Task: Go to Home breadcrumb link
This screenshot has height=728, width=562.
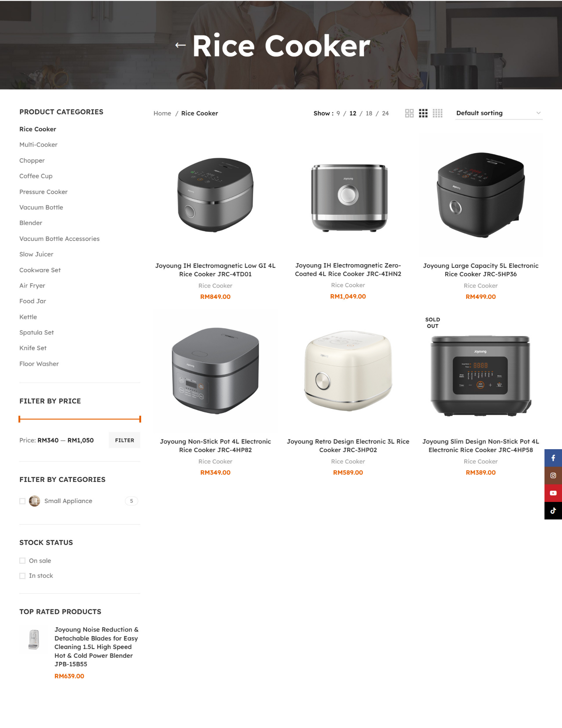Action: coord(162,113)
